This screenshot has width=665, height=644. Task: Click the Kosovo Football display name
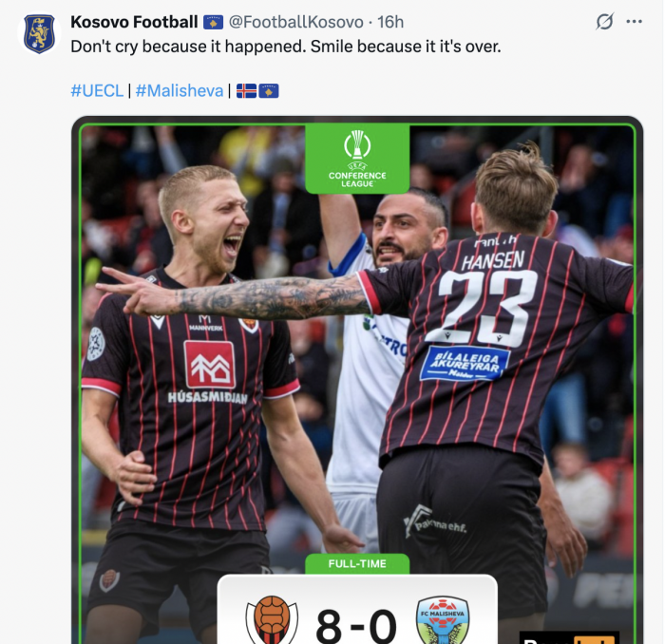click(134, 22)
